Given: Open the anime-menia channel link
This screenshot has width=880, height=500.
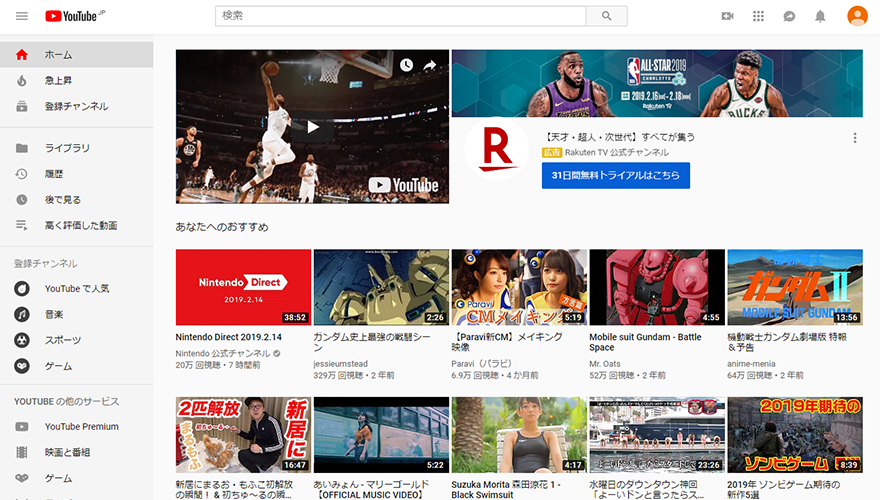Looking at the screenshot, I should [751, 364].
